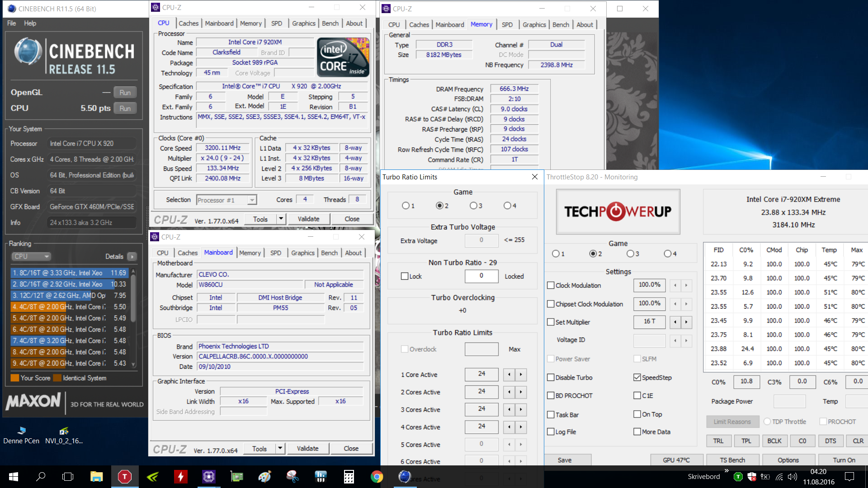
Task: Open Bench tab in top CPU-Z window
Action: 330,23
